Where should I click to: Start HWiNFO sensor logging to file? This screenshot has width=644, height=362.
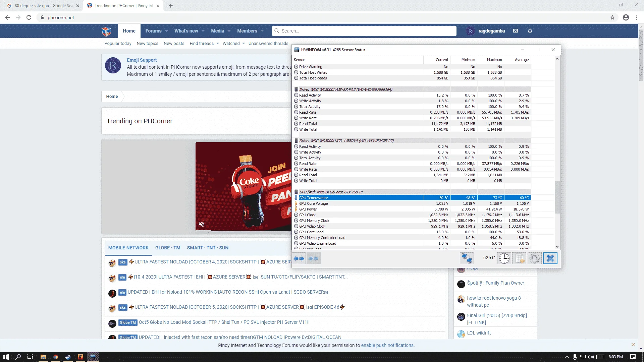tap(519, 258)
